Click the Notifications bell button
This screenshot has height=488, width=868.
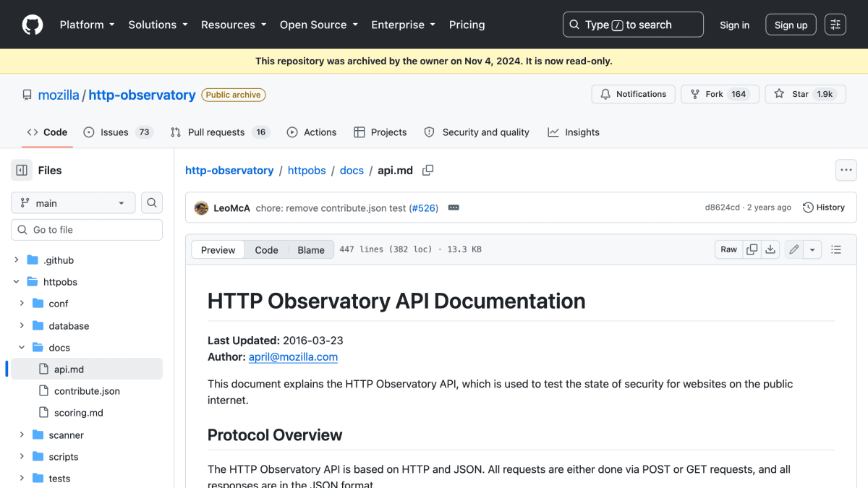point(634,94)
